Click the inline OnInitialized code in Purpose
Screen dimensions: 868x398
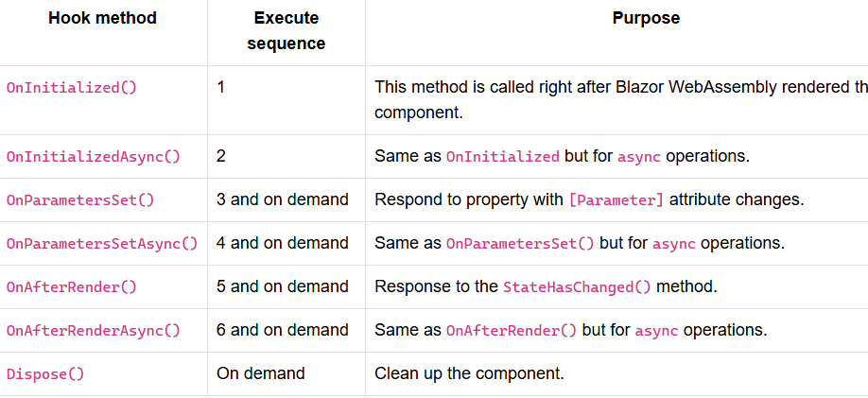click(x=503, y=156)
